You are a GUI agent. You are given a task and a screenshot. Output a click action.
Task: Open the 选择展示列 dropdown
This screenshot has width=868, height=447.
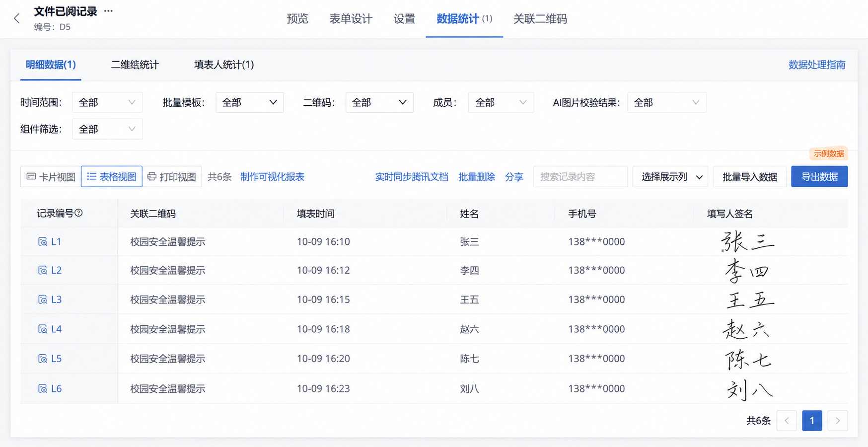[670, 177]
